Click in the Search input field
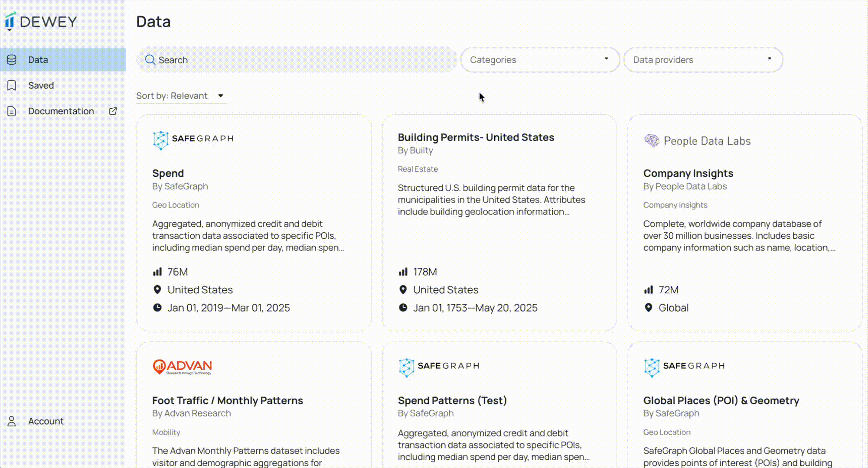Screen dimensions: 868x468 coord(297,60)
